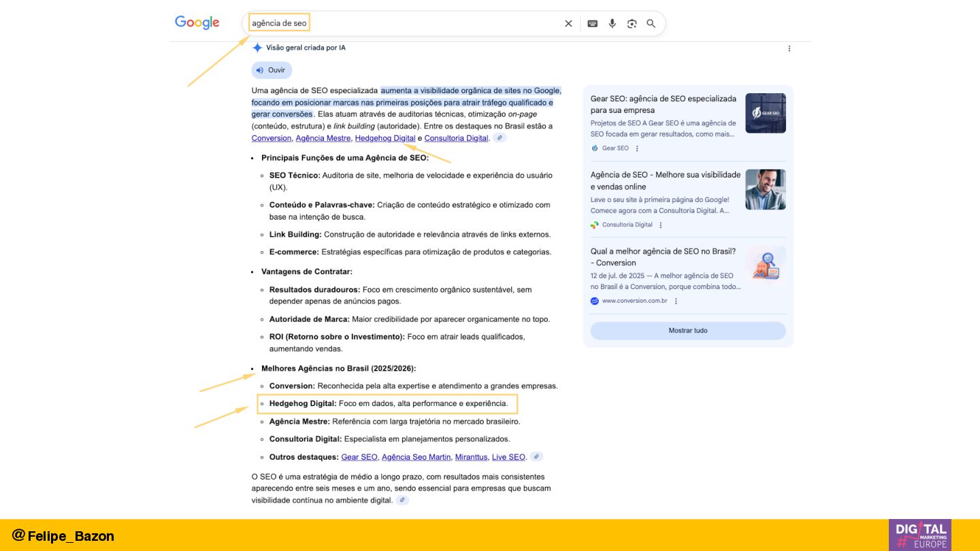Viewport: 980px width, 551px height.
Task: Clear the search box with X
Action: tap(568, 23)
